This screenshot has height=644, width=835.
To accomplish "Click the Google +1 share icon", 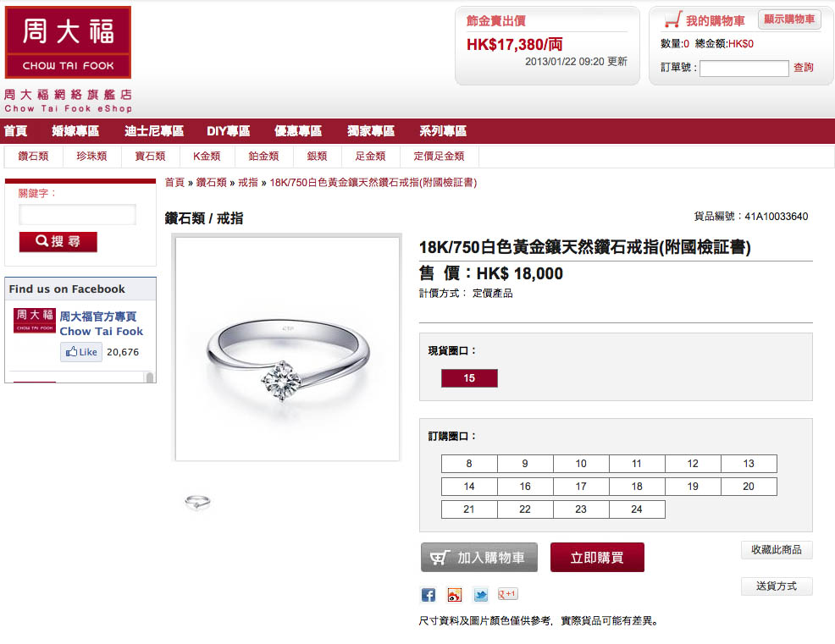I will click(507, 594).
